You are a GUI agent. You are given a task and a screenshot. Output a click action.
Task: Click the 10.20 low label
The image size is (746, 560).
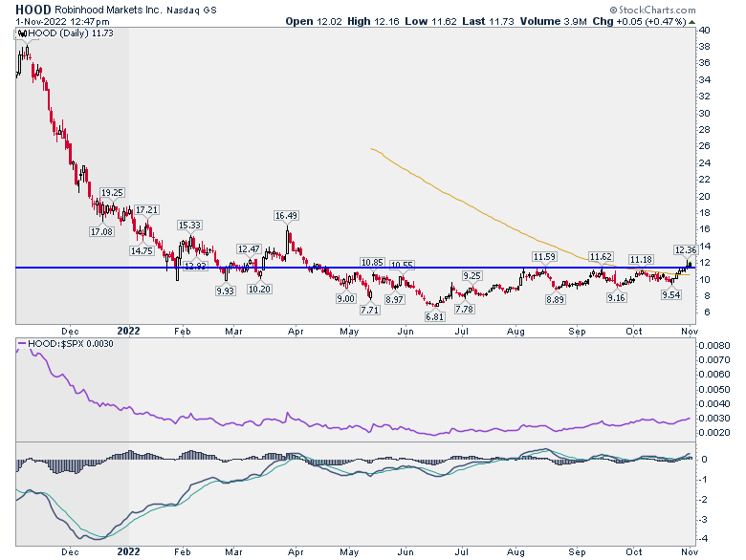[259, 289]
